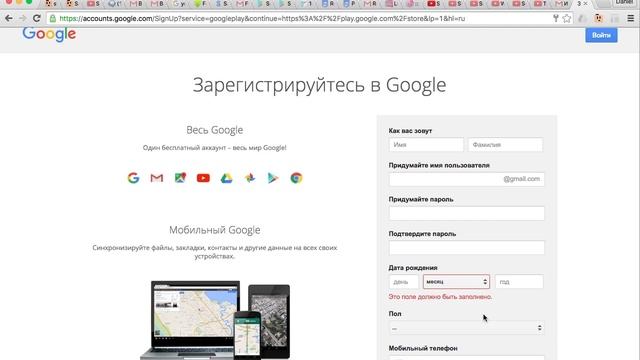Viewport: 640px width, 360px height.
Task: Go back to the previous page
Action: click(x=9, y=18)
